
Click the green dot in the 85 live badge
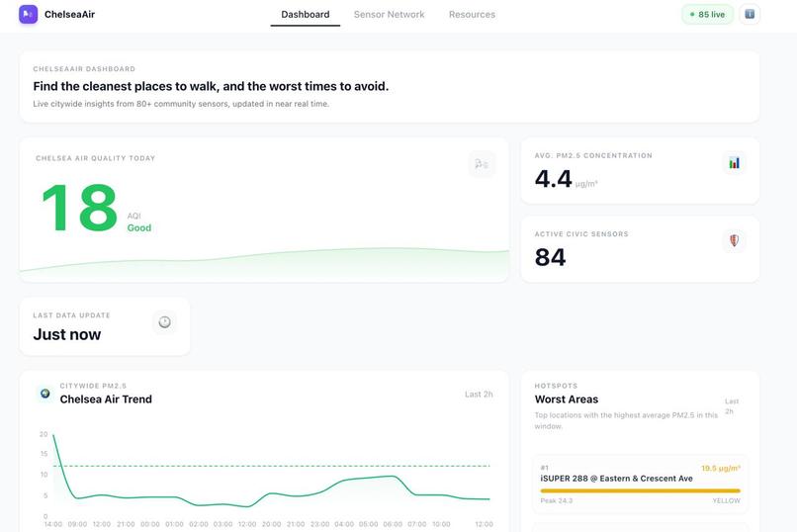692,14
